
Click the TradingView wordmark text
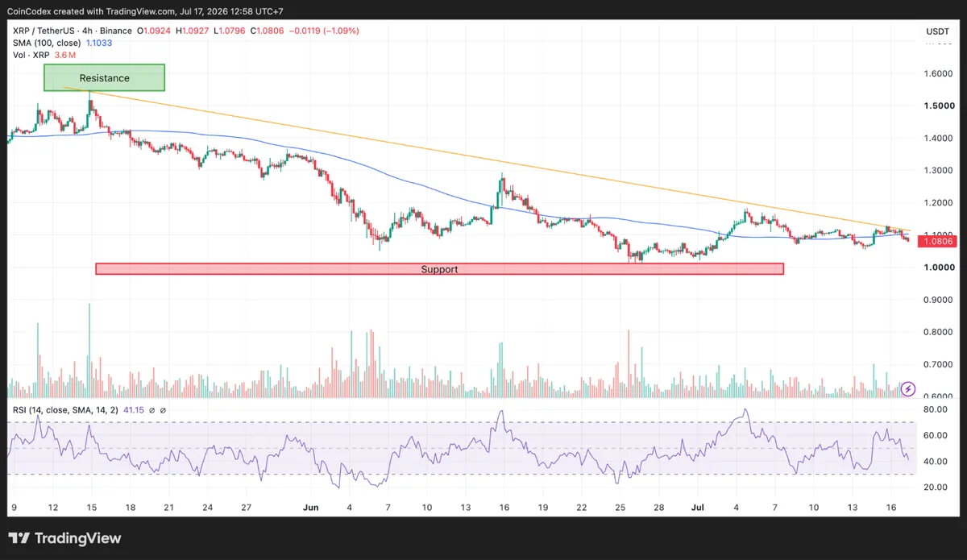point(77,538)
